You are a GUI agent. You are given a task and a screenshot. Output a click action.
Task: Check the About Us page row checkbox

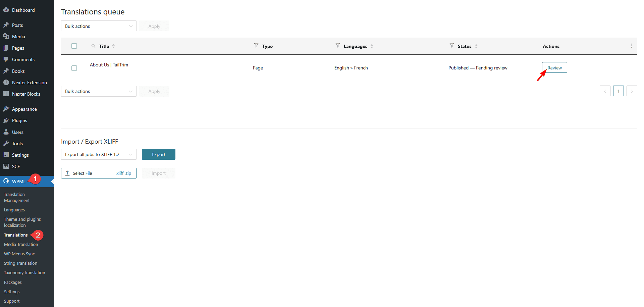point(74,68)
